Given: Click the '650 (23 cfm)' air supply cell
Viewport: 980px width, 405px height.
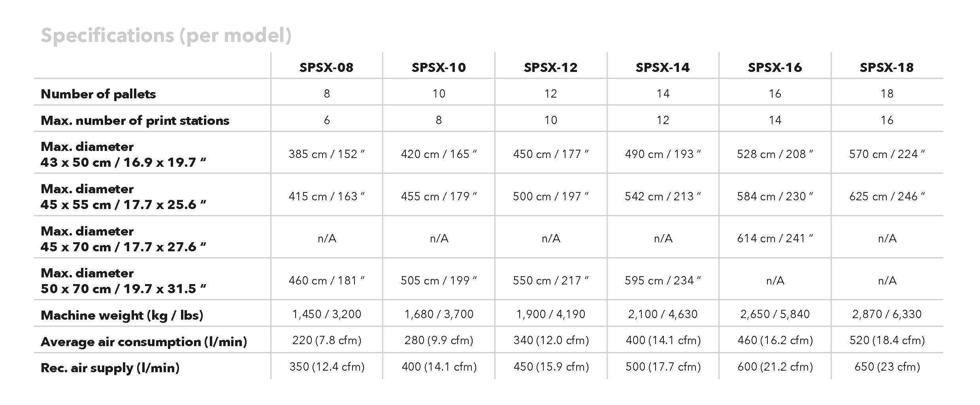Looking at the screenshot, I should click(887, 367).
